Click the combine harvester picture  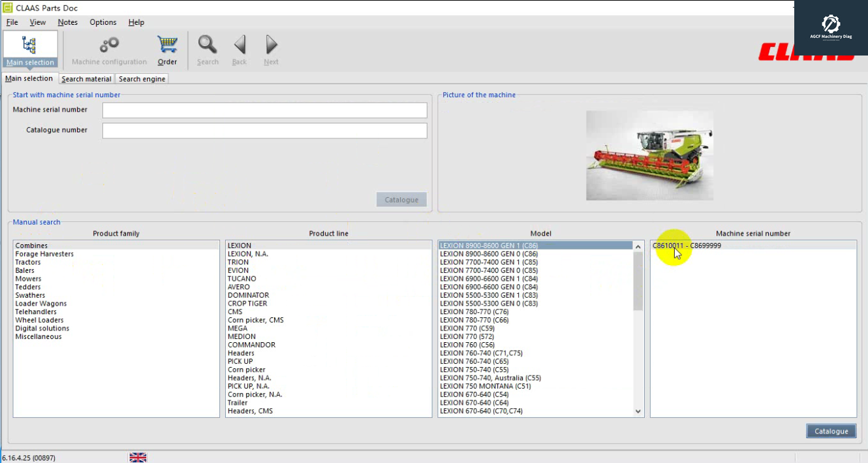[649, 155]
